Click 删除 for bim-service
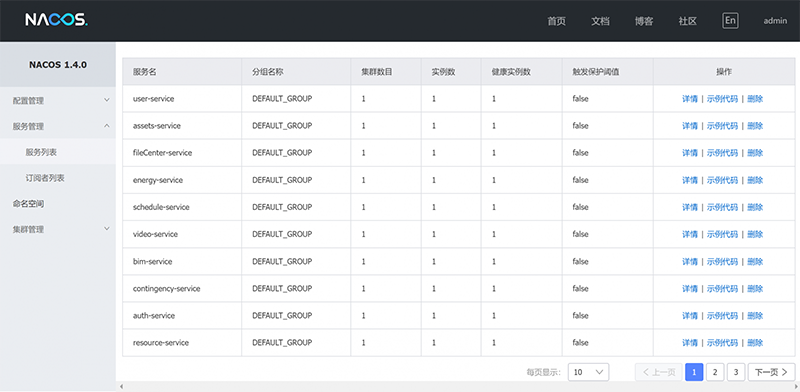The image size is (800, 392). 755,262
